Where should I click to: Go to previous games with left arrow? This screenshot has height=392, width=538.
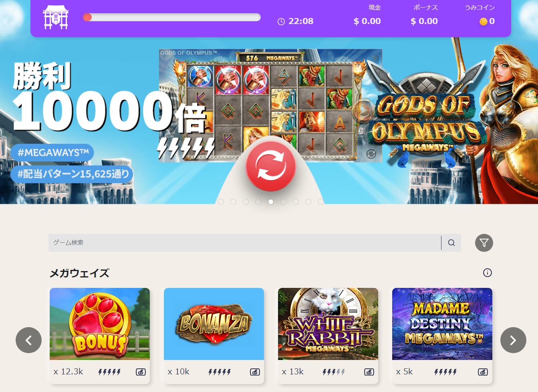[x=28, y=340]
